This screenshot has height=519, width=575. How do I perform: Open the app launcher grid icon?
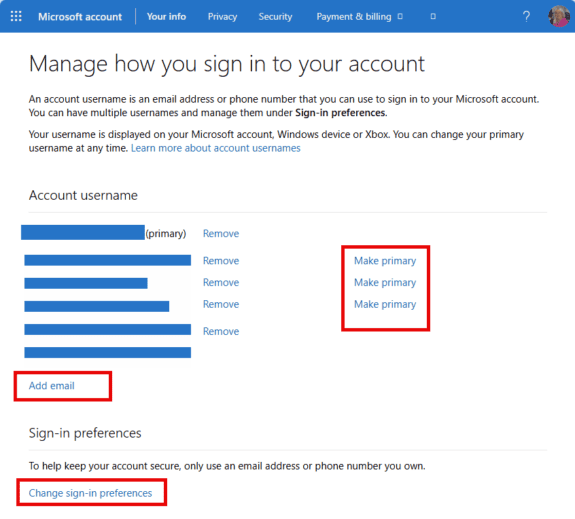pos(16,17)
